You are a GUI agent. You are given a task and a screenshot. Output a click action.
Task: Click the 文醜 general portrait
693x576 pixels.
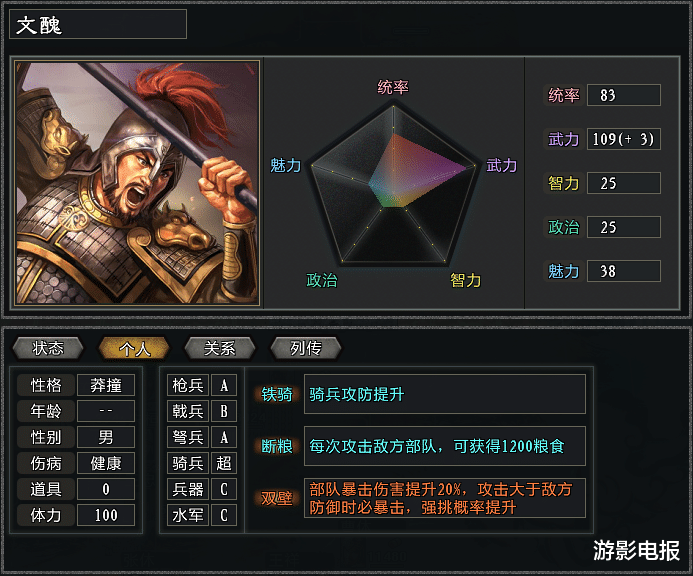(137, 182)
